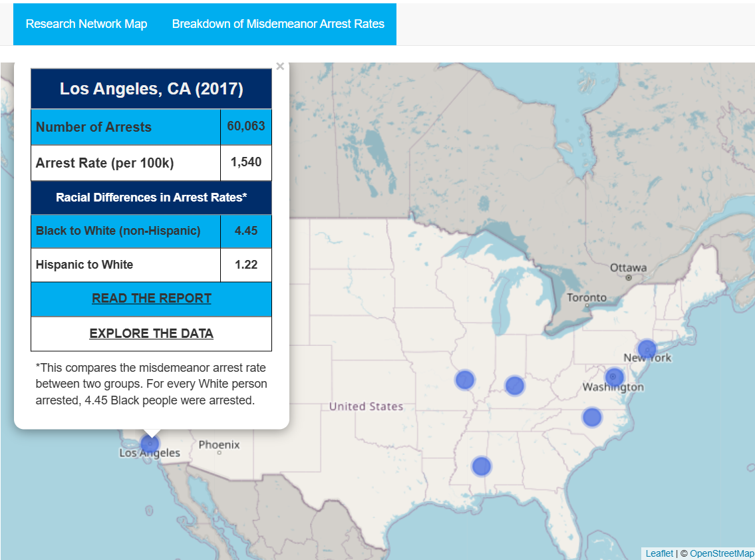
Task: Open the Leaflet attribution link
Action: [x=659, y=553]
